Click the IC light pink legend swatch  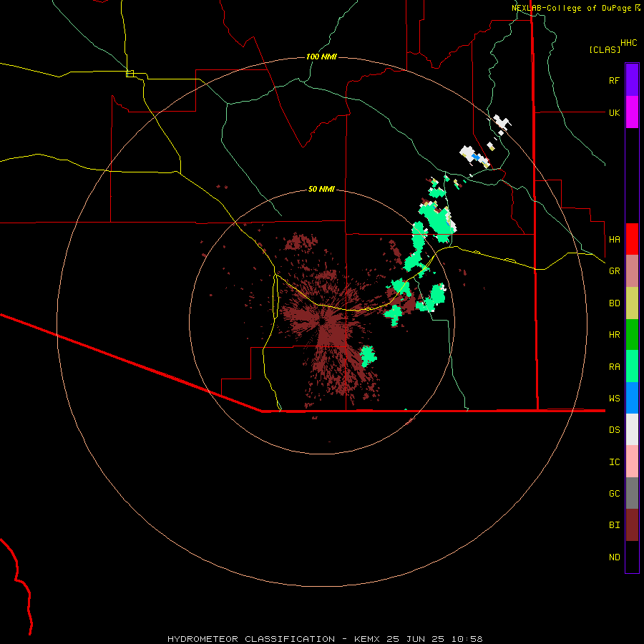coord(632,462)
